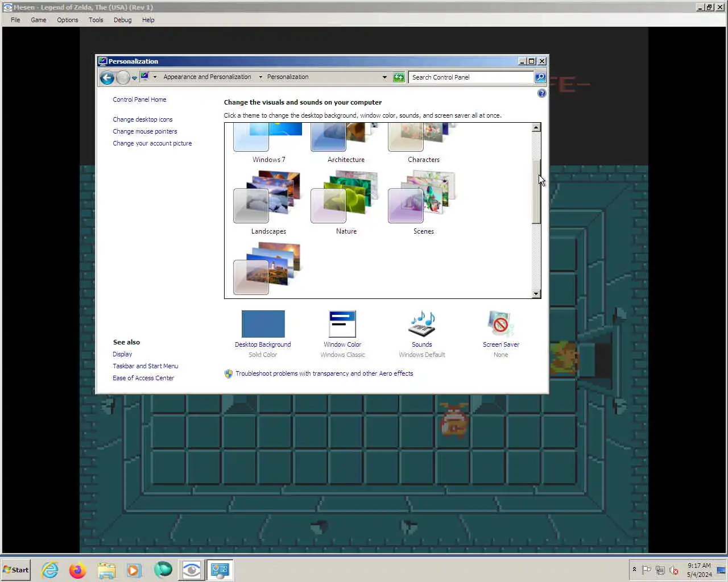The image size is (728, 582).
Task: Click the Show desktop tray icon
Action: 721,570
